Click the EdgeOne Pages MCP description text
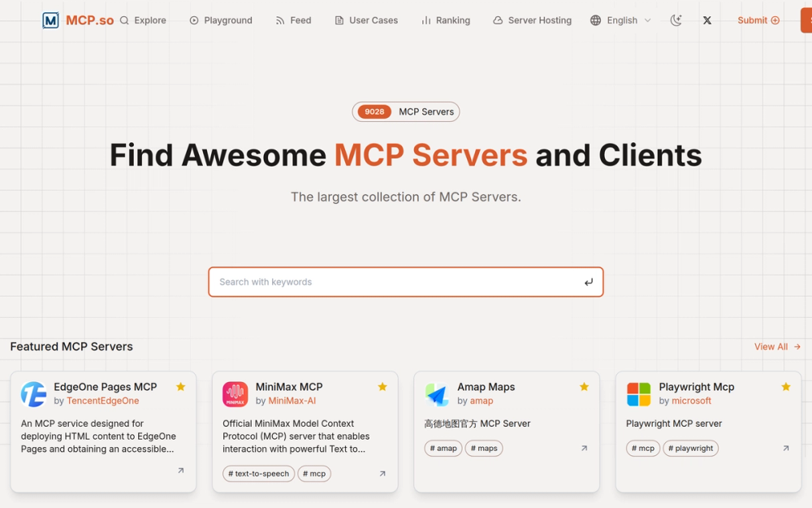The width and height of the screenshot is (812, 508). (98, 436)
